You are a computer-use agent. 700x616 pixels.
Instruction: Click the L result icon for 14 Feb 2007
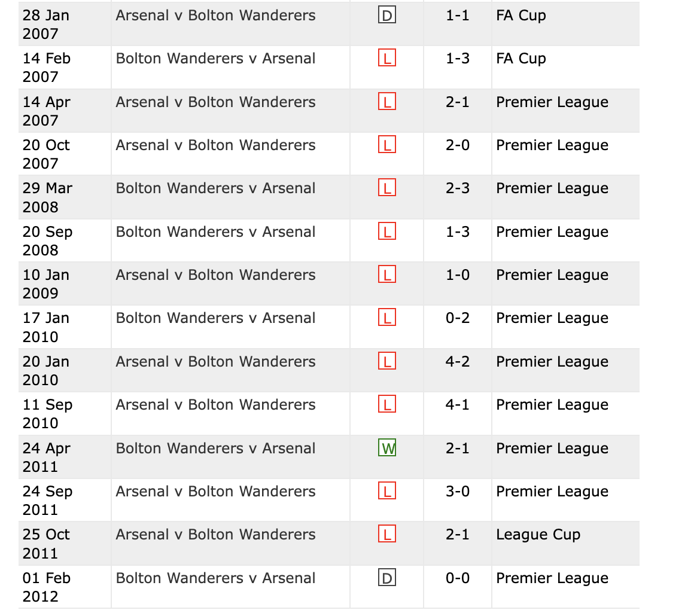(386, 58)
